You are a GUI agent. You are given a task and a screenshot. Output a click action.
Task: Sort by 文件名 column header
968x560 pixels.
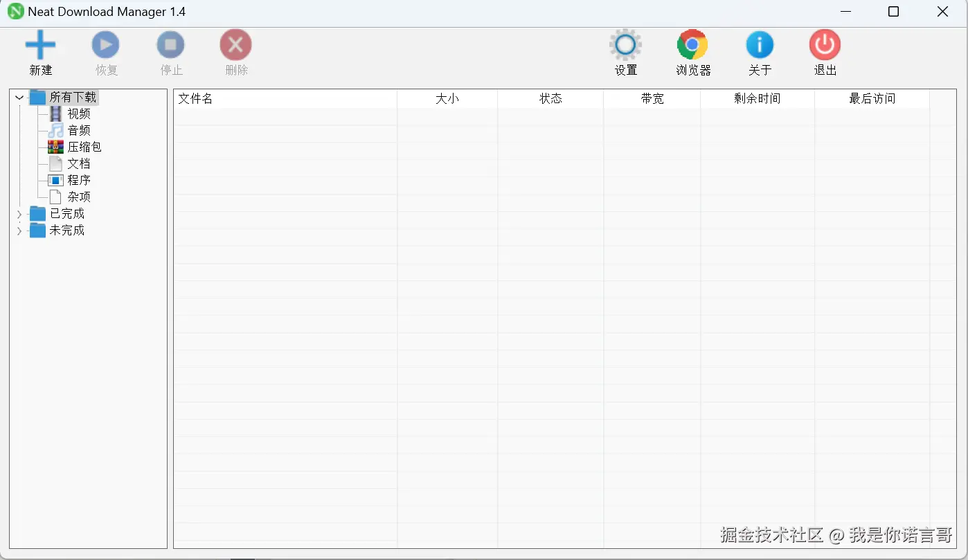point(285,98)
